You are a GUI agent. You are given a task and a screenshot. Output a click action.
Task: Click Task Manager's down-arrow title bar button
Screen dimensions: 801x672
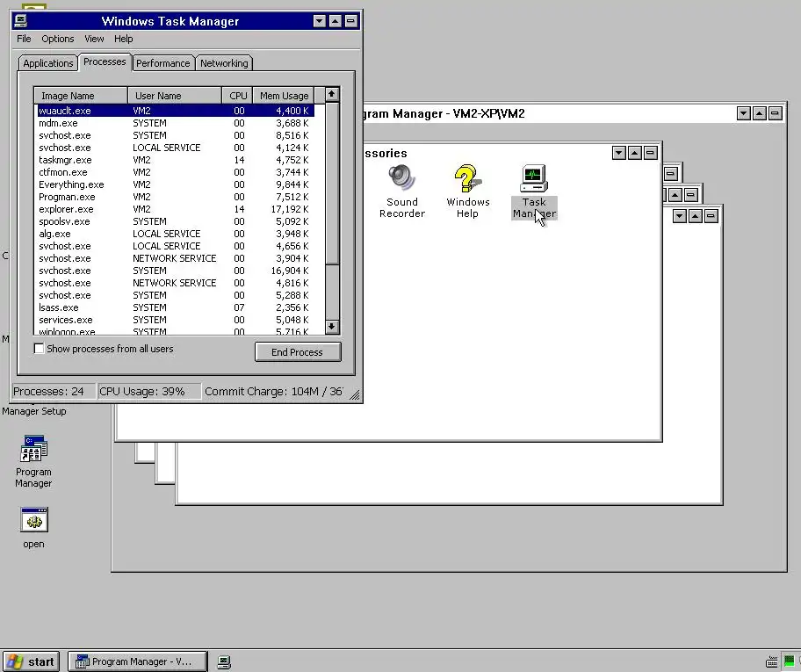pyautogui.click(x=320, y=21)
